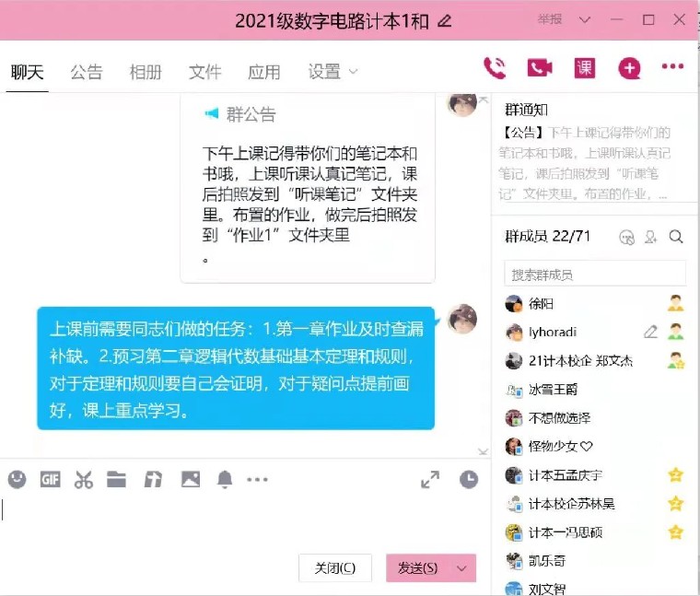700x596 pixels.
Task: Open the folder to send file
Action: (x=117, y=480)
